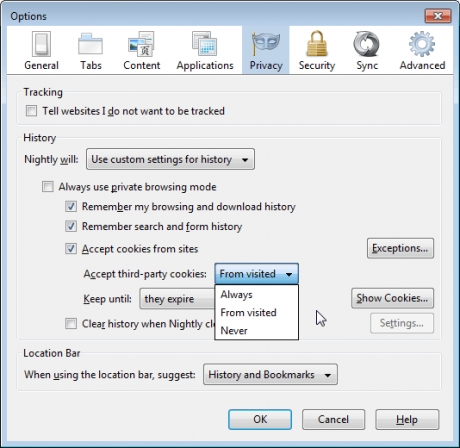Open the Advanced gear icon
Image resolution: width=460 pixels, height=448 pixels.
(422, 44)
